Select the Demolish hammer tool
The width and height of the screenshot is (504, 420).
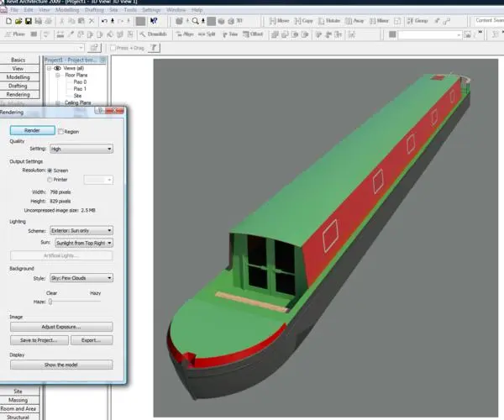(x=154, y=34)
